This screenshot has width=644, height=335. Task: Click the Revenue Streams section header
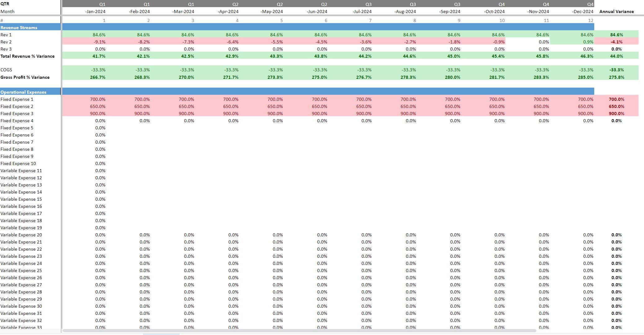click(x=19, y=28)
